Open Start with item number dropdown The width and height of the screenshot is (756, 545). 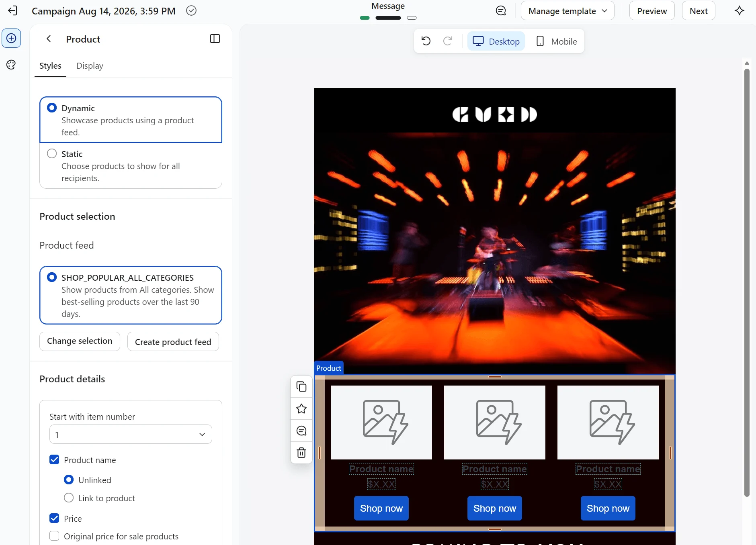[131, 434]
